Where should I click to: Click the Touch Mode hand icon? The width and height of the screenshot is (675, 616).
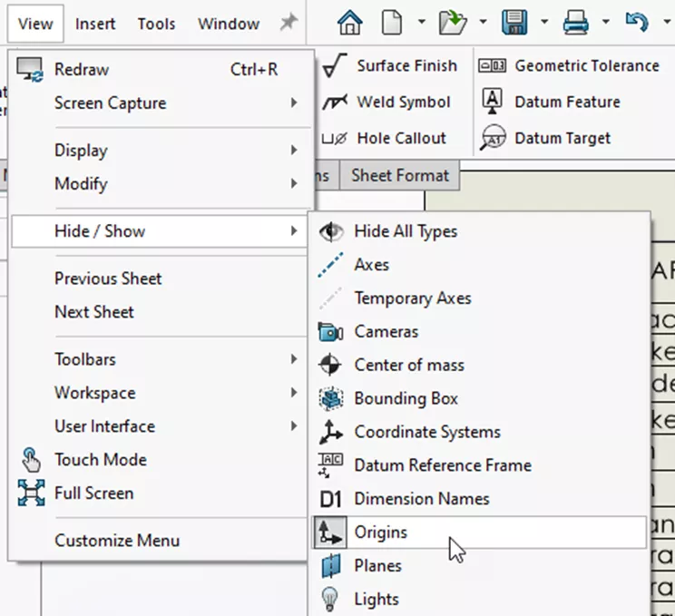pos(31,460)
